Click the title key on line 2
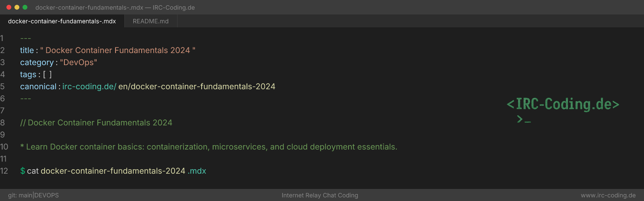This screenshot has height=201, width=644. (x=27, y=50)
